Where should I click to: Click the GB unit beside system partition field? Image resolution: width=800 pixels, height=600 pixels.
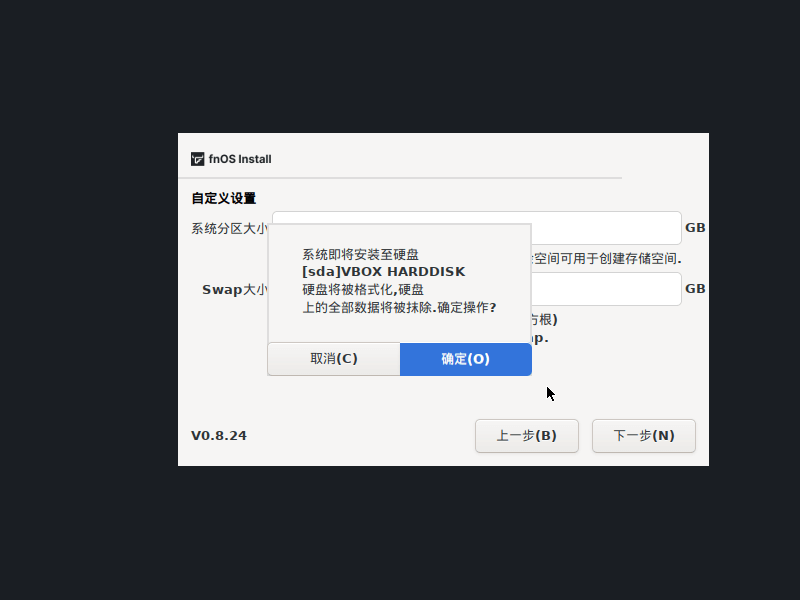point(695,228)
